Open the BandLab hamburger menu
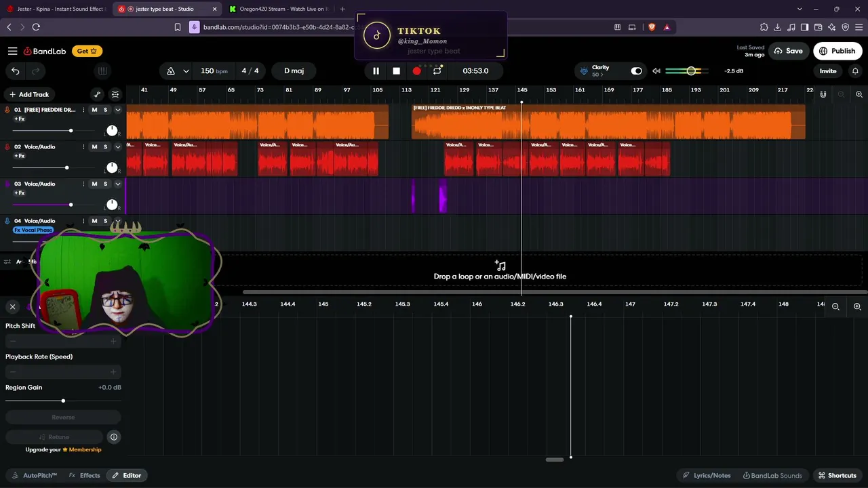 pos(12,52)
